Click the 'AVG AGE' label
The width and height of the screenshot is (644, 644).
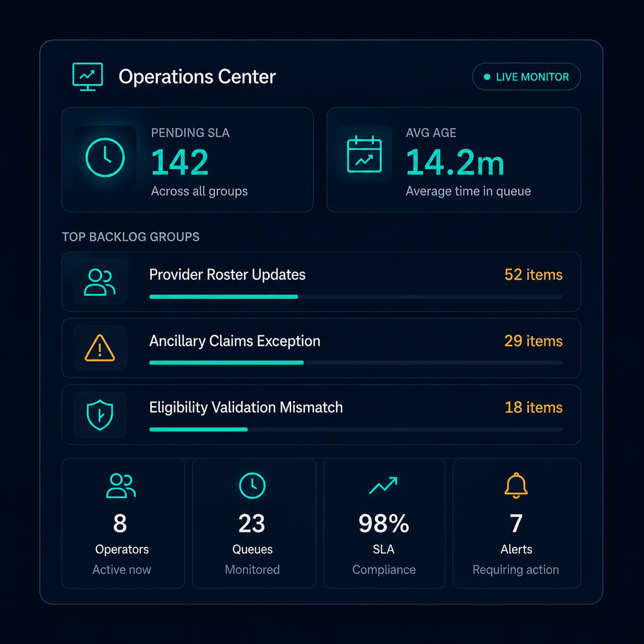coord(431,133)
